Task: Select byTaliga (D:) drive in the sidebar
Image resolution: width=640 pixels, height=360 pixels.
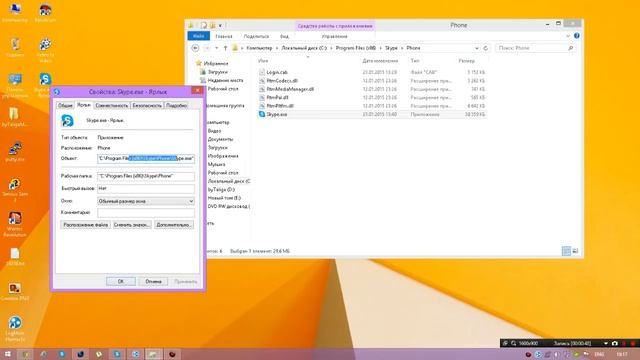Action: (x=221, y=190)
